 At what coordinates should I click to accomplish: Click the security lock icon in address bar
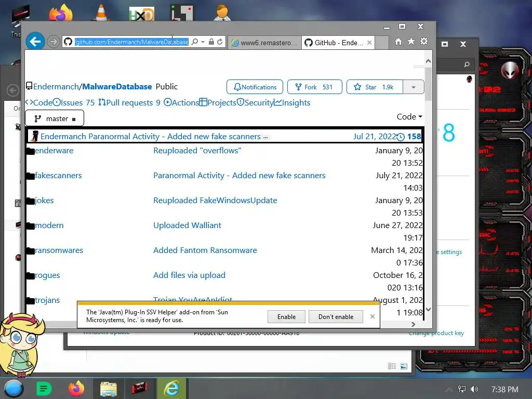pyautogui.click(x=211, y=42)
